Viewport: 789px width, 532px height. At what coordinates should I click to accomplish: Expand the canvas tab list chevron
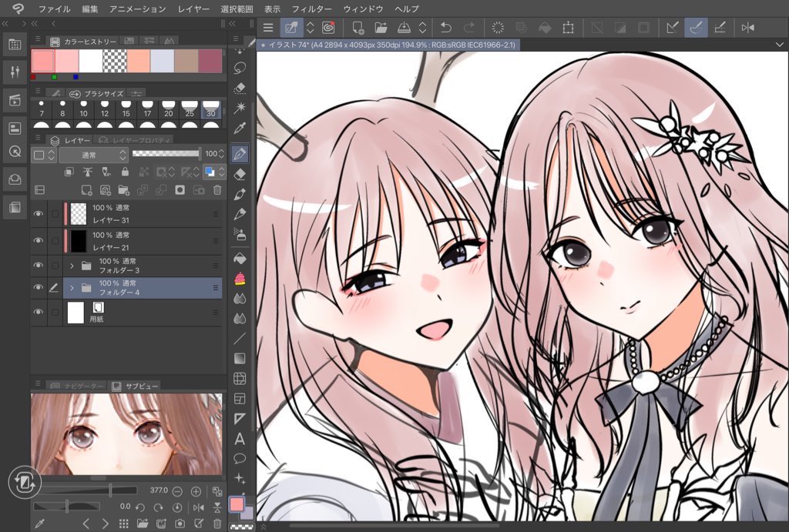coord(780,45)
